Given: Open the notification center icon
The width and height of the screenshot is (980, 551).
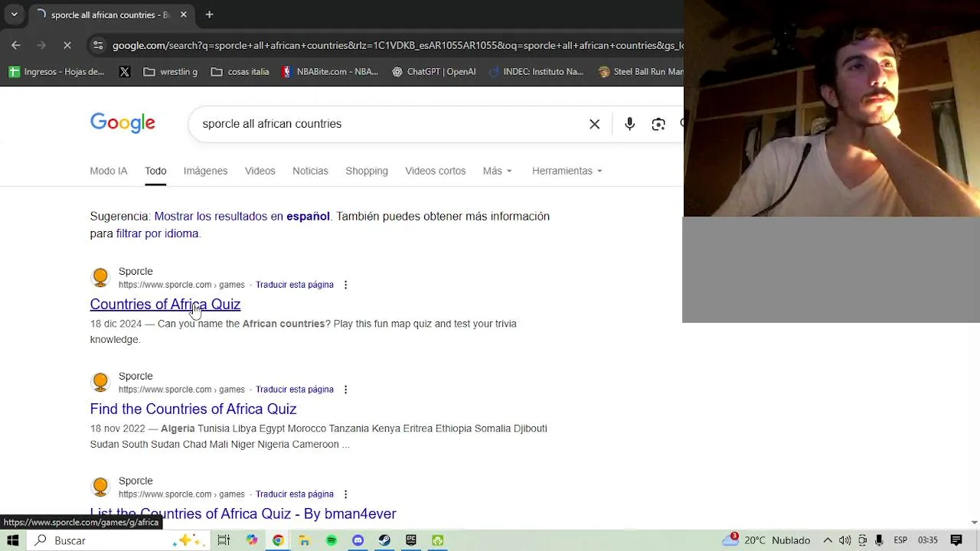Looking at the screenshot, I should pos(956,540).
